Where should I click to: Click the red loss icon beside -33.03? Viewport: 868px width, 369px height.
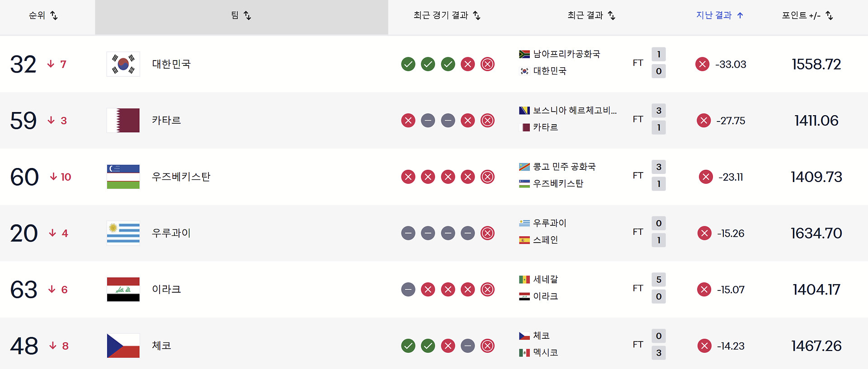click(703, 64)
